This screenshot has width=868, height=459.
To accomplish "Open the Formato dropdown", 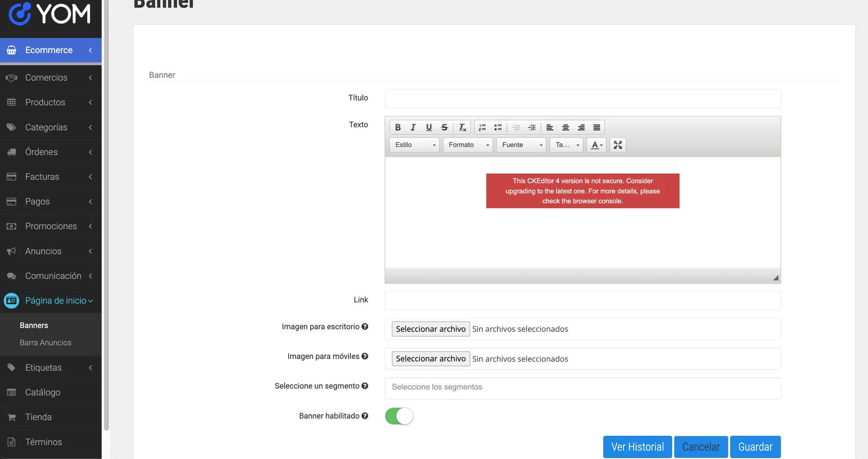I will pyautogui.click(x=467, y=145).
